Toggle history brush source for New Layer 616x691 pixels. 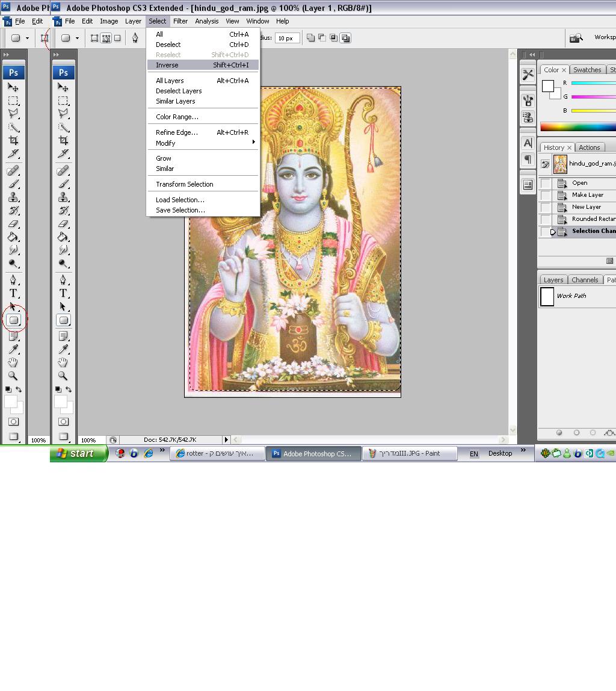coord(546,207)
